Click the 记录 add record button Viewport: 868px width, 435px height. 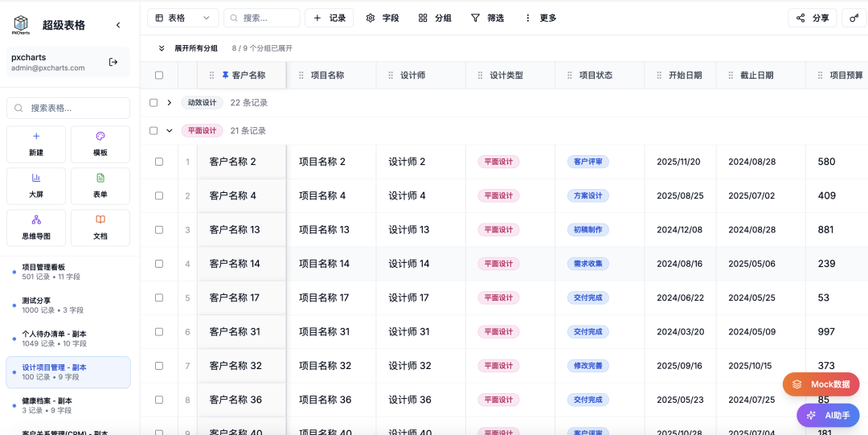[x=329, y=18]
